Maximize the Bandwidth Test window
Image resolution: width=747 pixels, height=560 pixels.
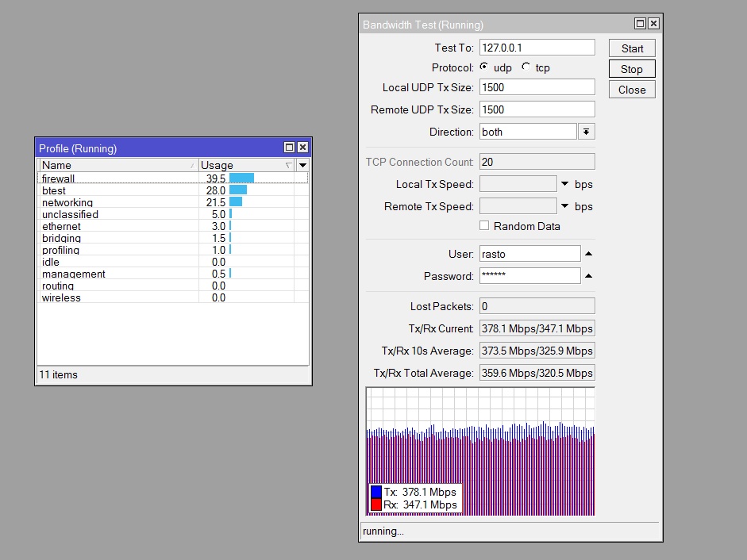point(641,23)
